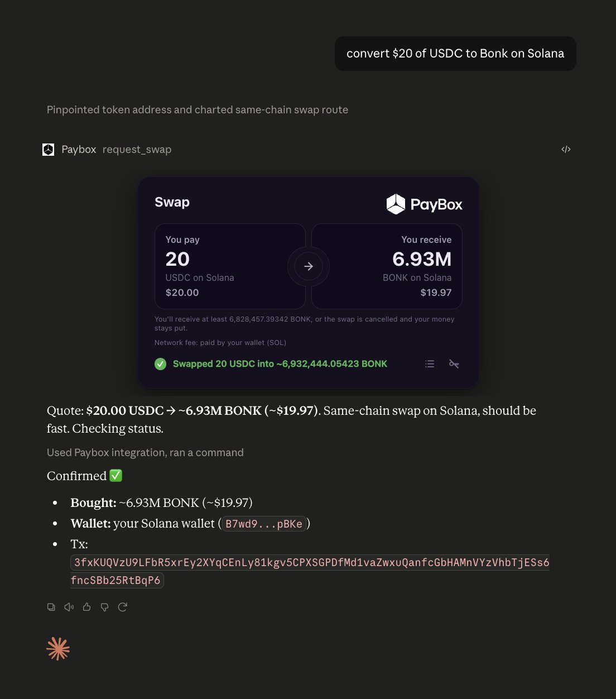The height and width of the screenshot is (699, 616).
Task: Give the response a thumbs down
Action: pos(105,607)
